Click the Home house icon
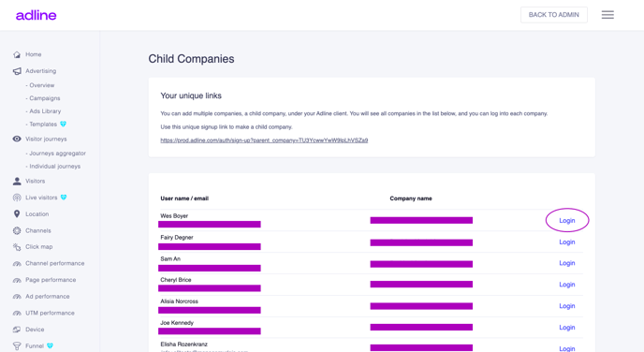Viewport: 644px width, 352px height. (x=17, y=54)
